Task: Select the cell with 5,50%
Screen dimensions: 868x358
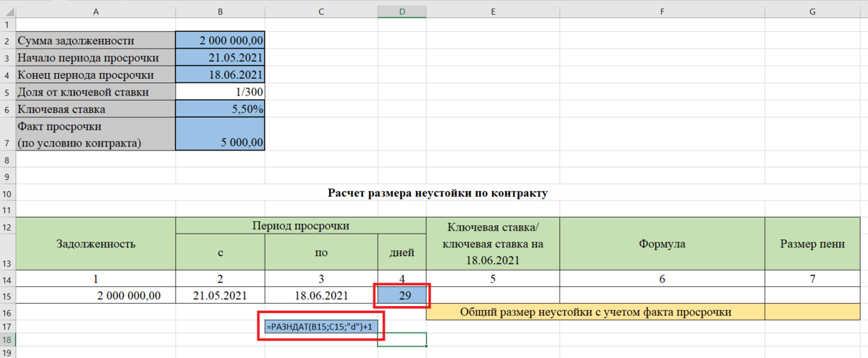Action: click(220, 109)
